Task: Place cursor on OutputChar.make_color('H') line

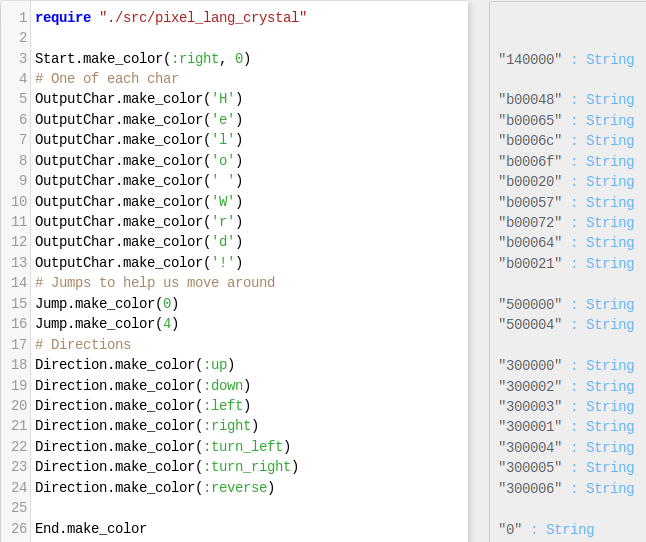Action: (138, 99)
